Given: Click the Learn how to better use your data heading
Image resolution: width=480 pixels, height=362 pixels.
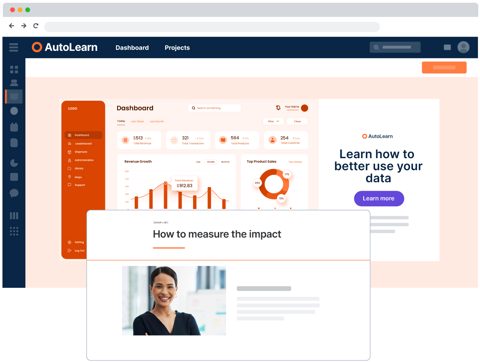Looking at the screenshot, I should (x=378, y=166).
